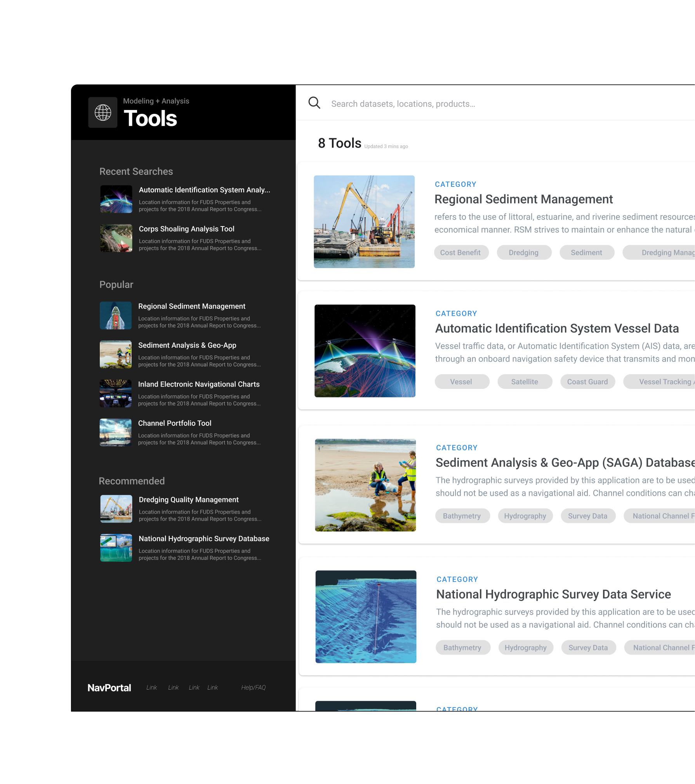Click the satellite vessel tracking card image
The width and height of the screenshot is (695, 784).
coord(365,351)
